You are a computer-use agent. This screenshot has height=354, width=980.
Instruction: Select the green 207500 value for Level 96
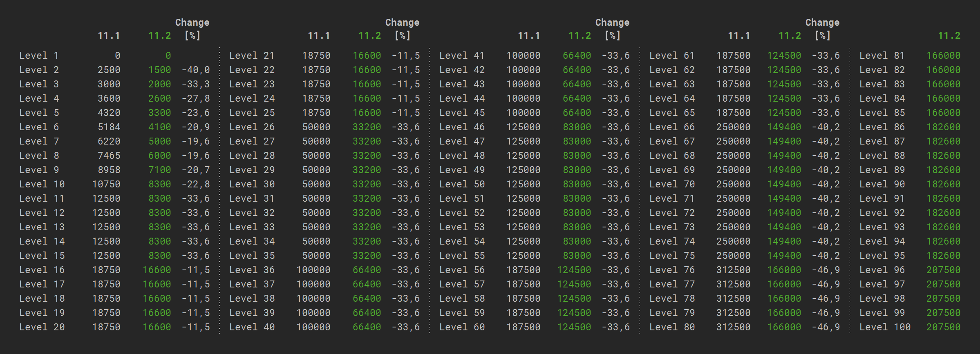[943, 270]
